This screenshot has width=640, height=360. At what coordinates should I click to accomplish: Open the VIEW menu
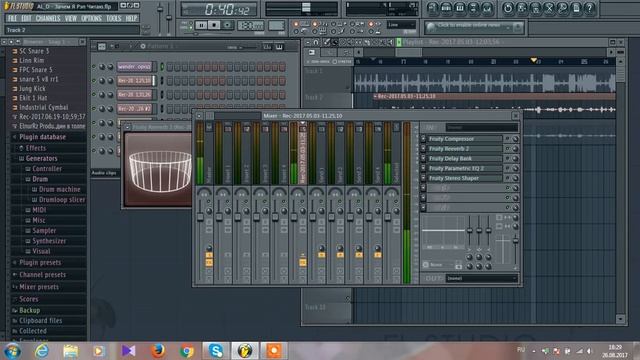pyautogui.click(x=71, y=18)
